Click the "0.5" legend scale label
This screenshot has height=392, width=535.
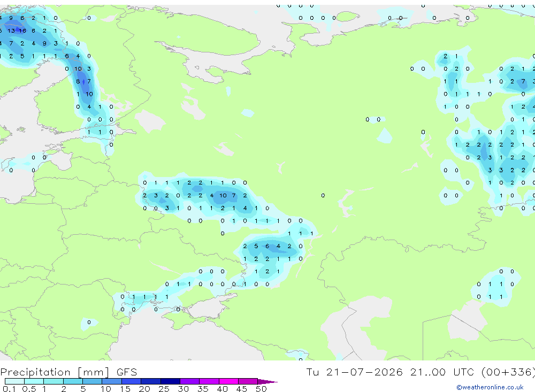[29, 389]
